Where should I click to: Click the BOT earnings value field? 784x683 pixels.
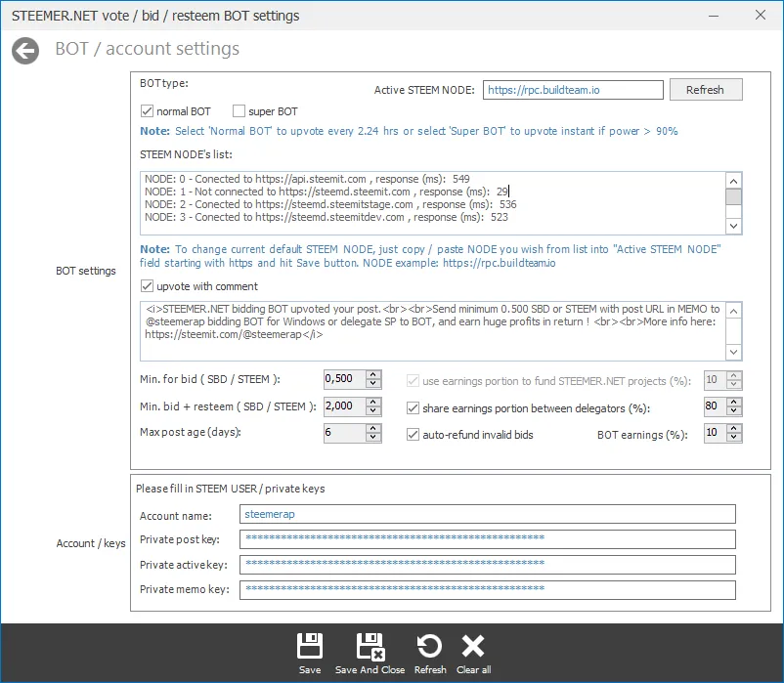(715, 433)
